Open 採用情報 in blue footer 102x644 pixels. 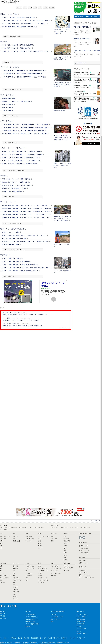point(3,616)
